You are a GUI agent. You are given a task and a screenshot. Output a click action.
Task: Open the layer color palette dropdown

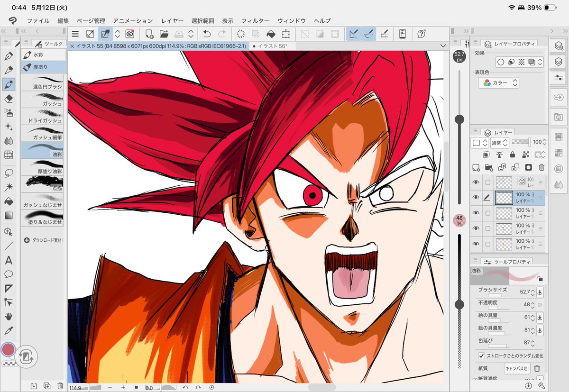(x=480, y=142)
